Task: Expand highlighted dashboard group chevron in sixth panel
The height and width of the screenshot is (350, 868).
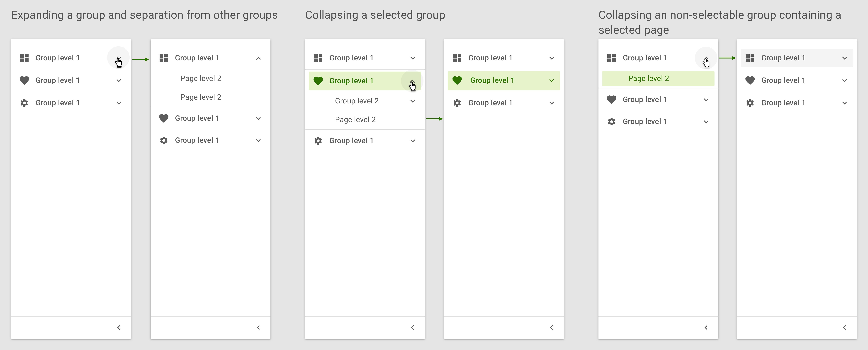Action: [844, 58]
